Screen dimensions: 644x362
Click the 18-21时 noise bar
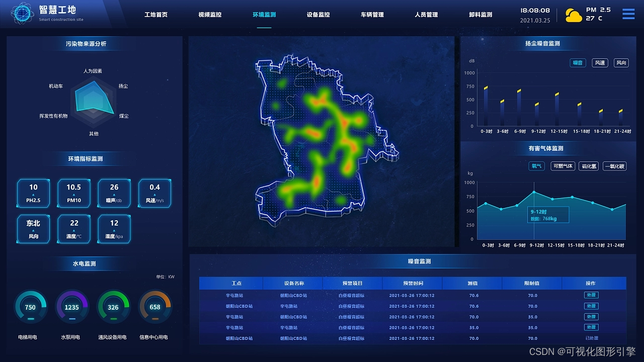point(601,118)
